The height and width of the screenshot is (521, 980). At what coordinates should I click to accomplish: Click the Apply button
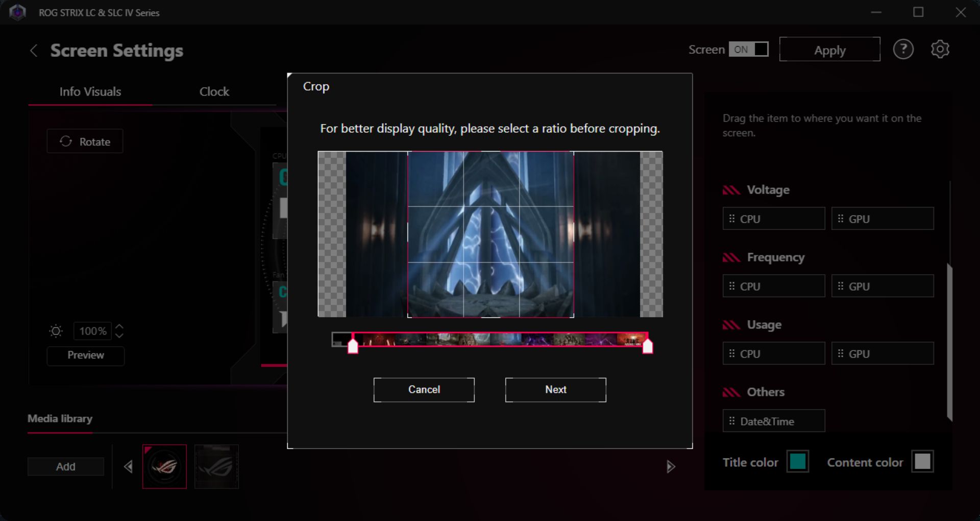pos(830,50)
